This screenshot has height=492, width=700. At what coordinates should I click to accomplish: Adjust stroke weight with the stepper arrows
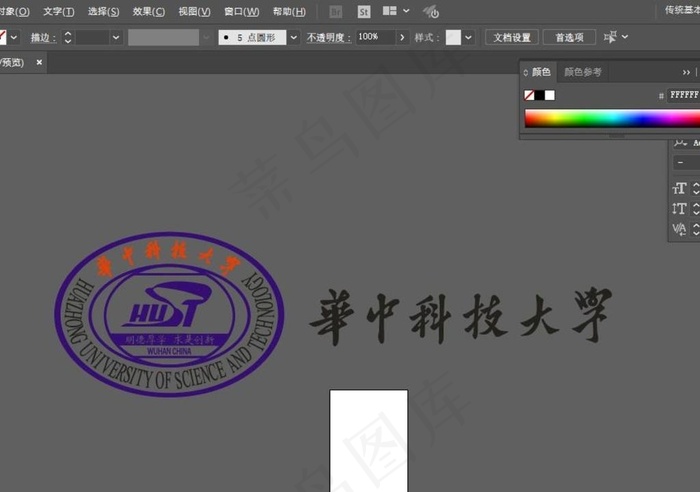[67, 38]
